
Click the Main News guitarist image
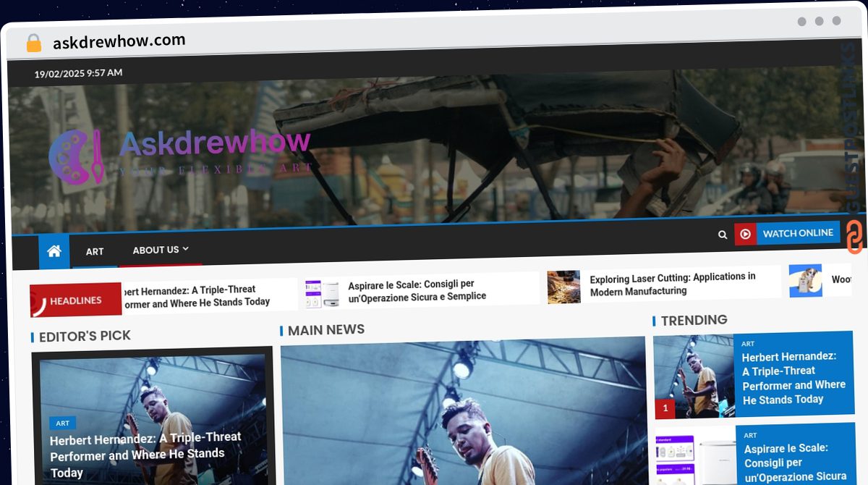(x=463, y=410)
